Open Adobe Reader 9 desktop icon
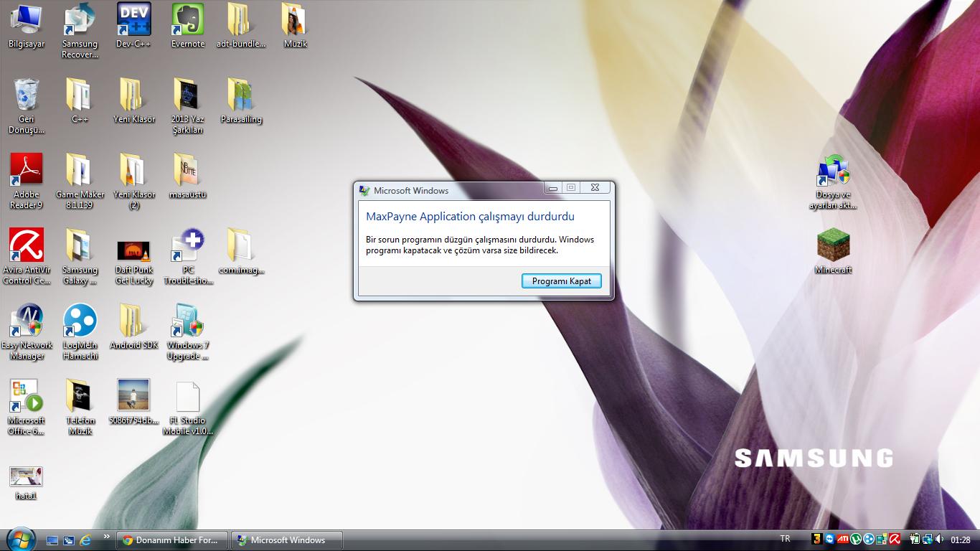 pos(27,171)
